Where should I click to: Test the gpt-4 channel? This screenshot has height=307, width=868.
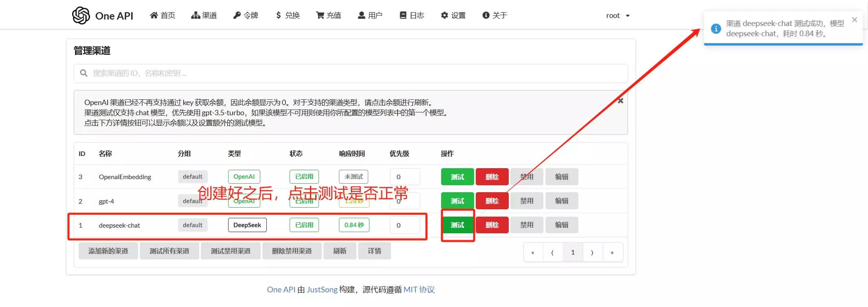[457, 201]
